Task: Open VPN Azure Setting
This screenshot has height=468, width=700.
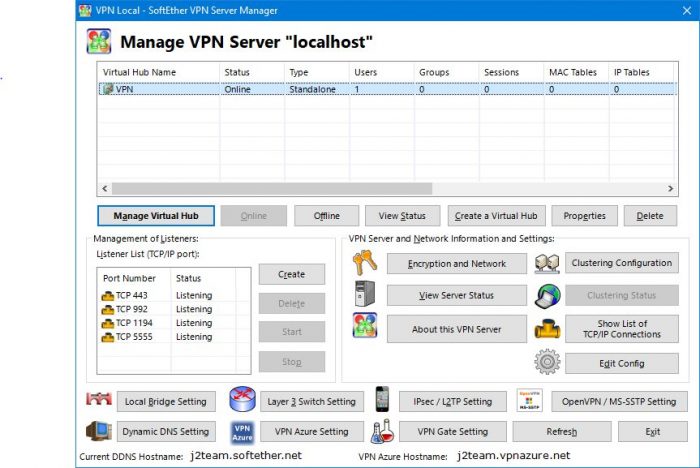Action: 312,431
